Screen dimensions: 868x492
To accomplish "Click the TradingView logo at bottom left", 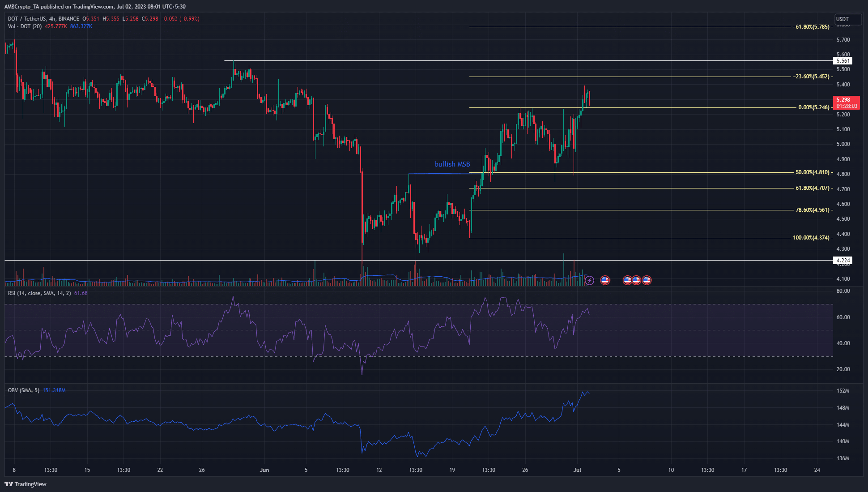I will click(26, 484).
